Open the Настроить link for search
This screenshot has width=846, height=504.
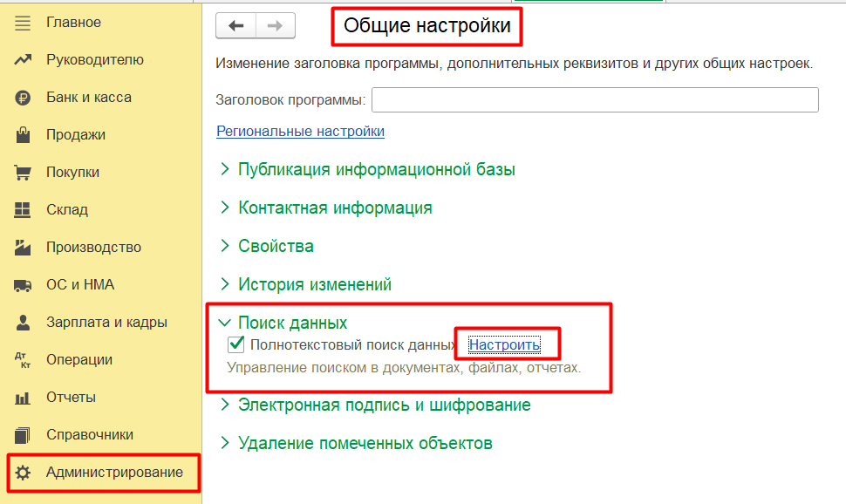point(504,344)
